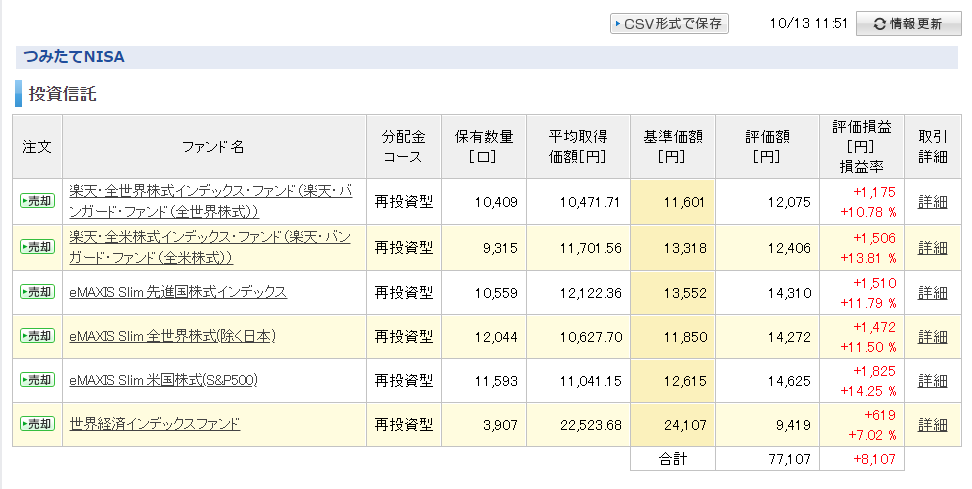Image resolution: width=972 pixels, height=489 pixels.
Task: Click the 損益率 value +10.78 %
Action: coord(868,212)
